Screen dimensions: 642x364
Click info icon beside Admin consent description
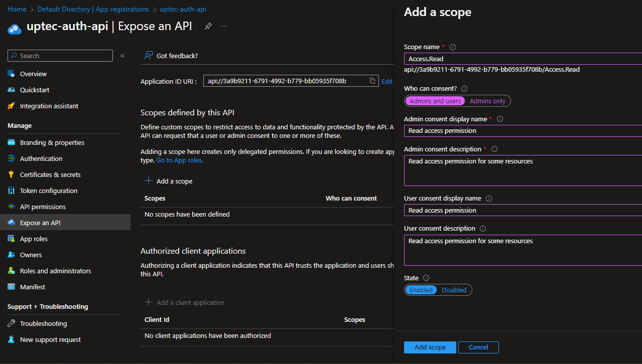[x=494, y=149]
